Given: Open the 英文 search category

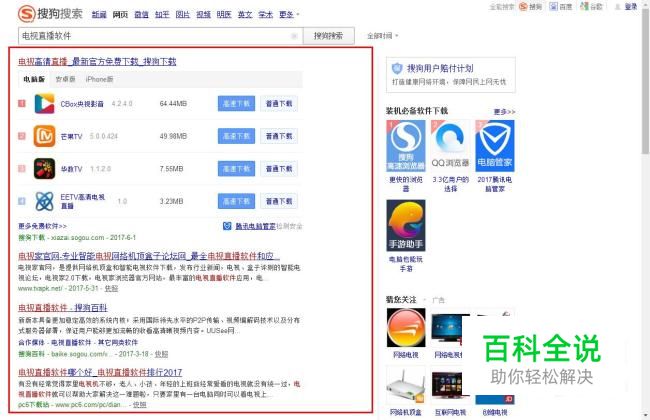Looking at the screenshot, I should [x=245, y=15].
